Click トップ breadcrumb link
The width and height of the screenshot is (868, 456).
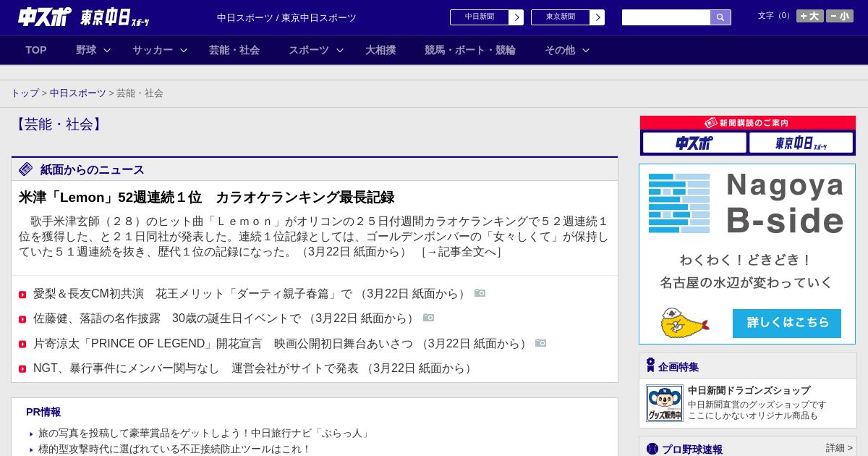coord(25,93)
